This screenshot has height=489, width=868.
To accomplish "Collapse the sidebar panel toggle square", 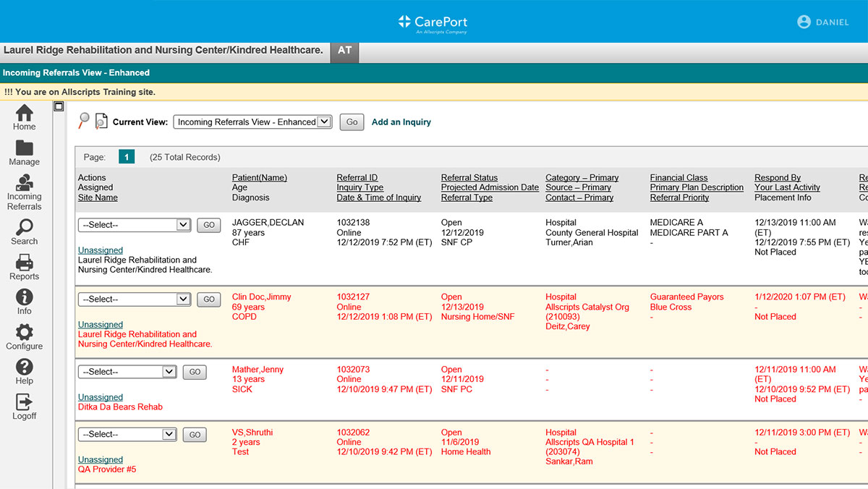I will coord(59,106).
